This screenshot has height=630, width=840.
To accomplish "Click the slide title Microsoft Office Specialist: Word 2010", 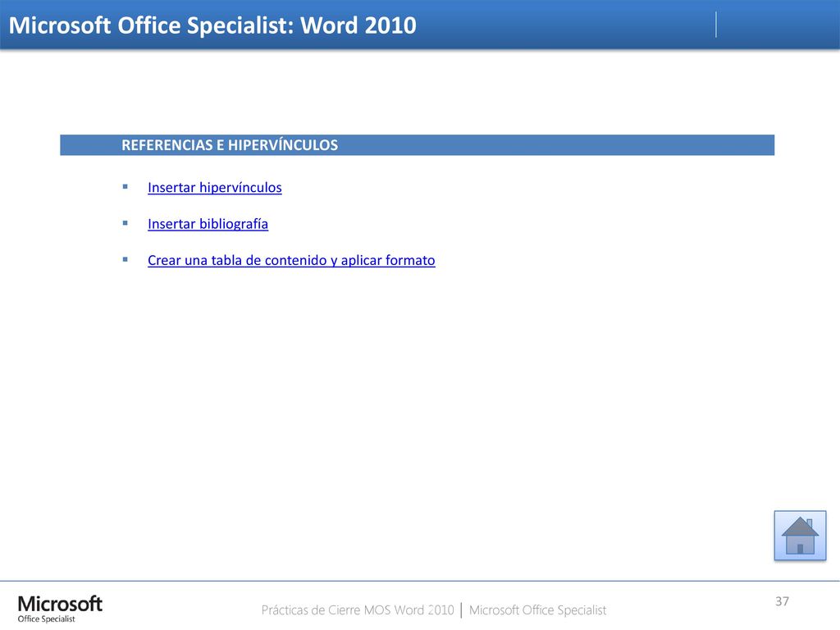I will [x=212, y=25].
